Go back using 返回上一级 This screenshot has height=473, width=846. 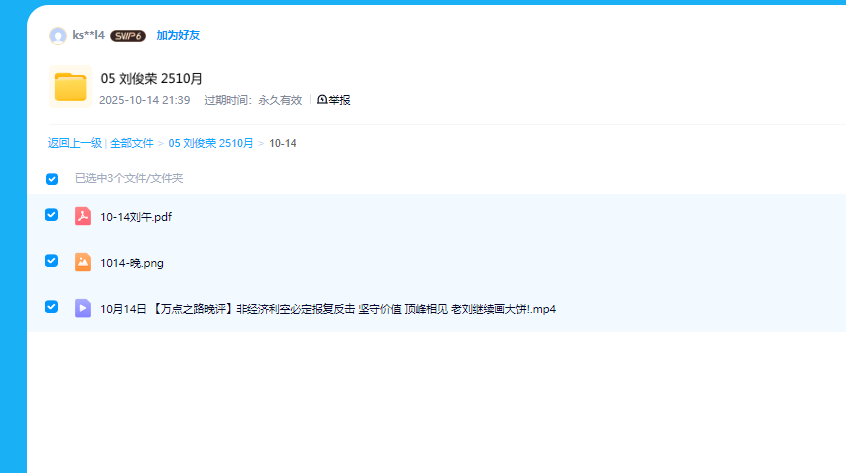click(75, 143)
